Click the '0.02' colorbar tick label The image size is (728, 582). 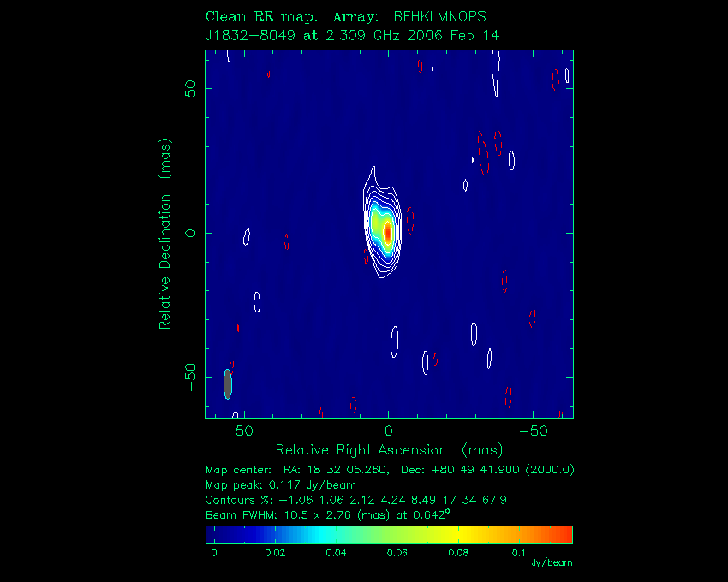(275, 553)
